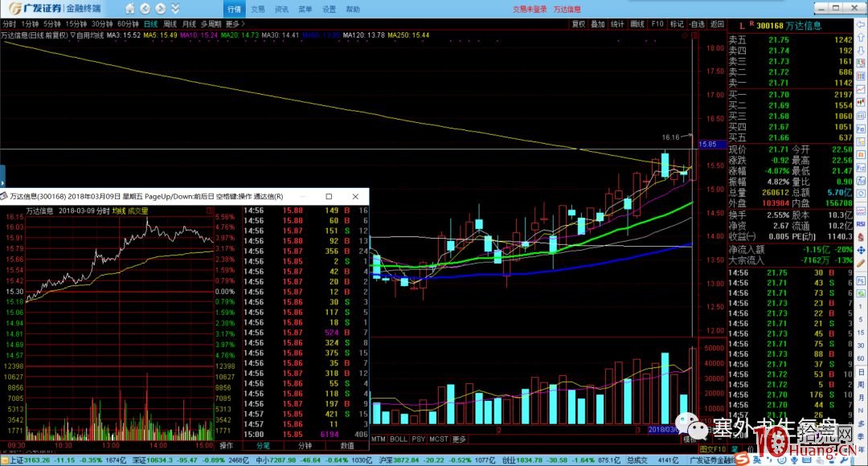Viewport: 868px width, 466px height.
Task: Select the 周线 weekly chart
Action: click(170, 24)
